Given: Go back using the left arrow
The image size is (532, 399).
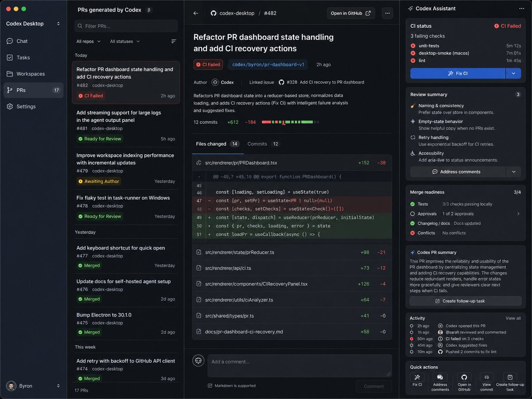Looking at the screenshot, I should (x=196, y=13).
